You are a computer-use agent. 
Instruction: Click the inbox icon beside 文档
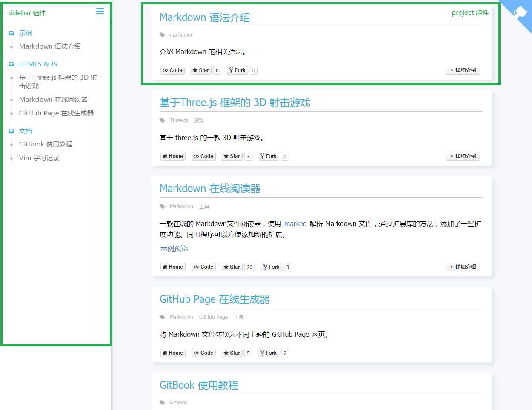[11, 131]
